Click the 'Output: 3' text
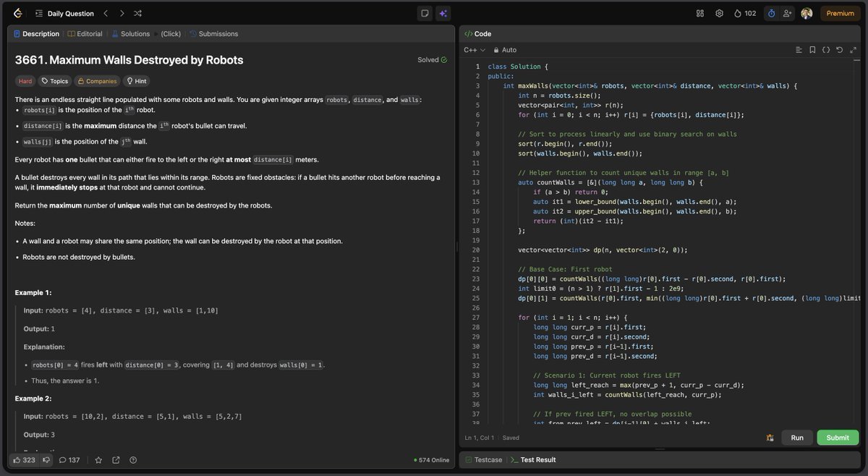The height and width of the screenshot is (476, 868). coord(40,435)
